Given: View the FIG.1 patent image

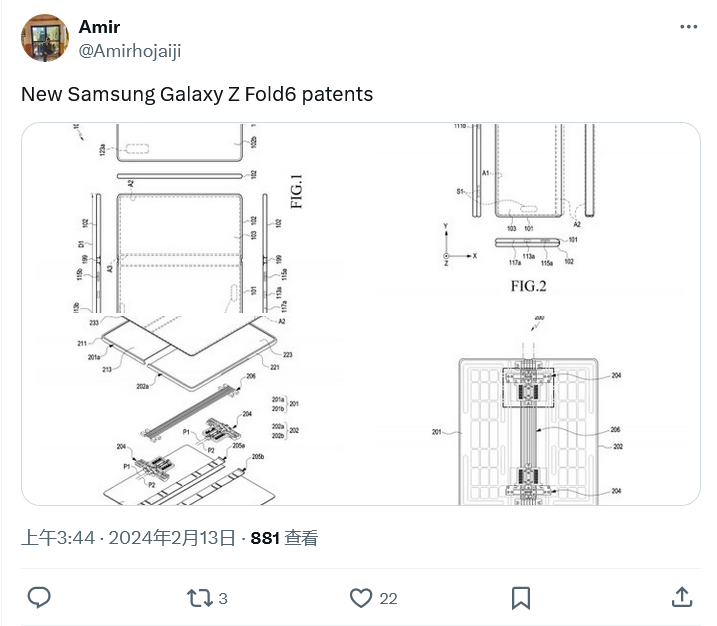Looking at the screenshot, I should coord(191,218).
